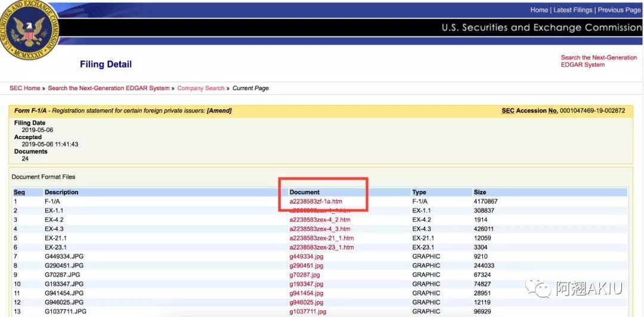
Task: View graphic g290451.jpg
Action: tap(306, 266)
